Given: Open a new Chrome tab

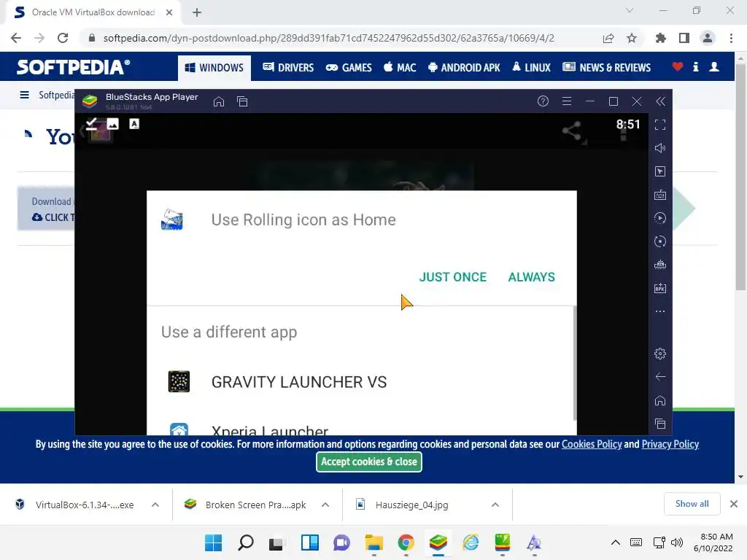Looking at the screenshot, I should [197, 12].
